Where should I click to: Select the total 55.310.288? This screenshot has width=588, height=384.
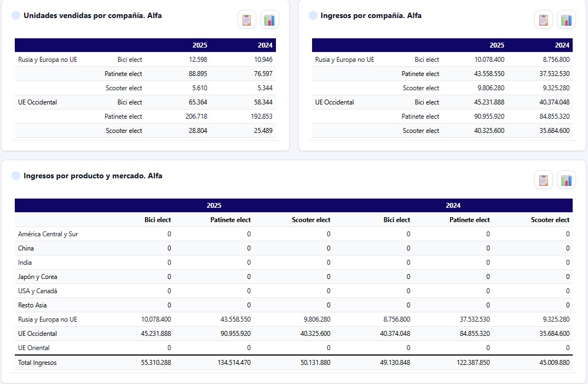[x=156, y=363]
